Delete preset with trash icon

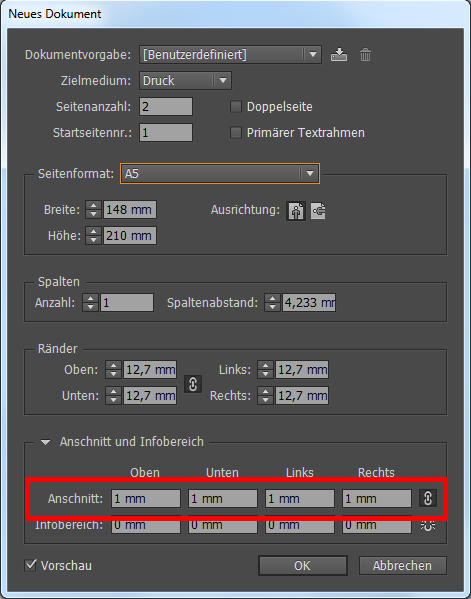tap(365, 55)
